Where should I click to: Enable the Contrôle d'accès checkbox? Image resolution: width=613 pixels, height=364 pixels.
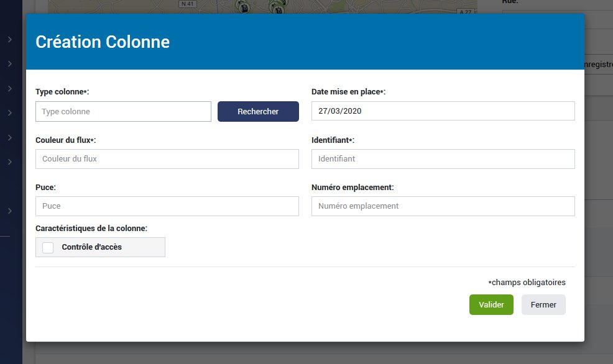pos(47,247)
